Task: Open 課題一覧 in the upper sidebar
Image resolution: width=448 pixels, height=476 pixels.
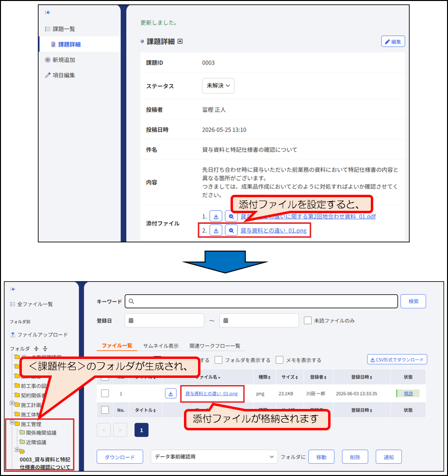Action: click(x=60, y=29)
